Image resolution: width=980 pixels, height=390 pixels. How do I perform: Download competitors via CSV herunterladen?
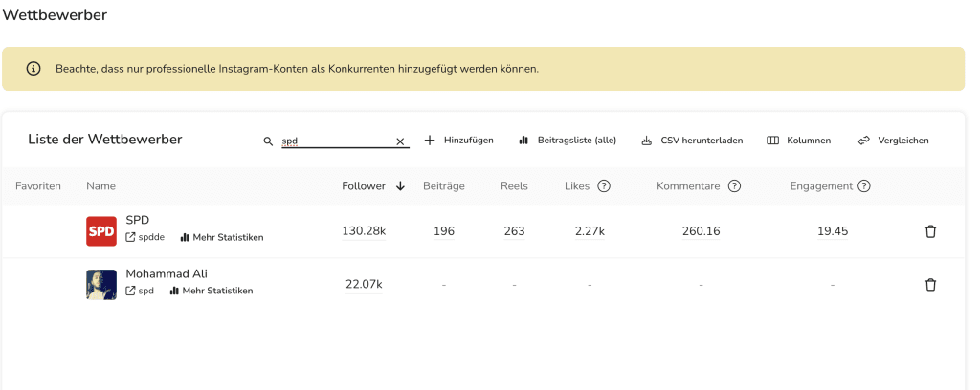[692, 141]
